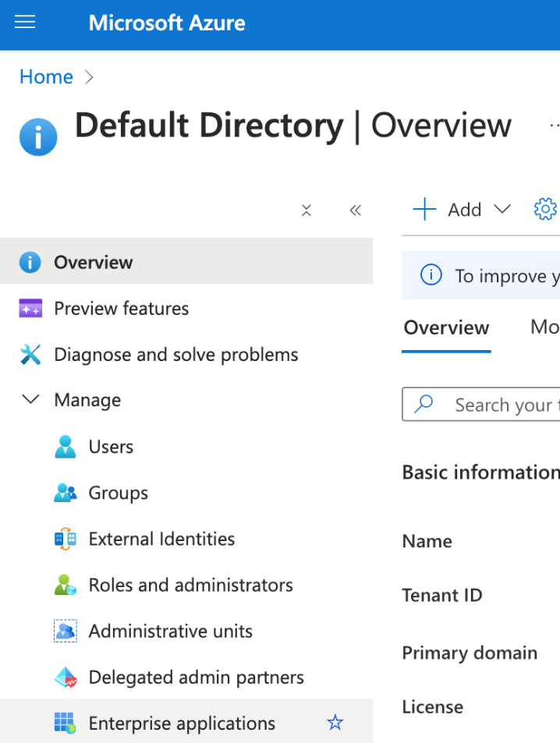Click the Groups icon in sidebar
This screenshot has height=743, width=560.
coord(66,493)
